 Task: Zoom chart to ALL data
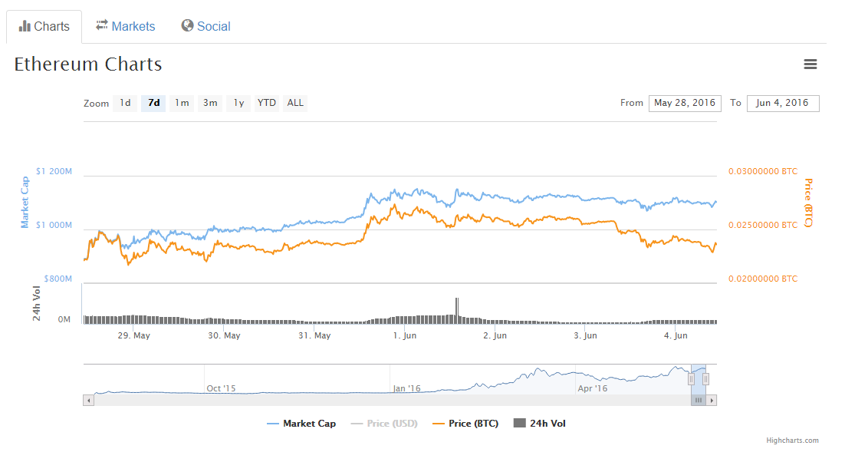[x=294, y=103]
